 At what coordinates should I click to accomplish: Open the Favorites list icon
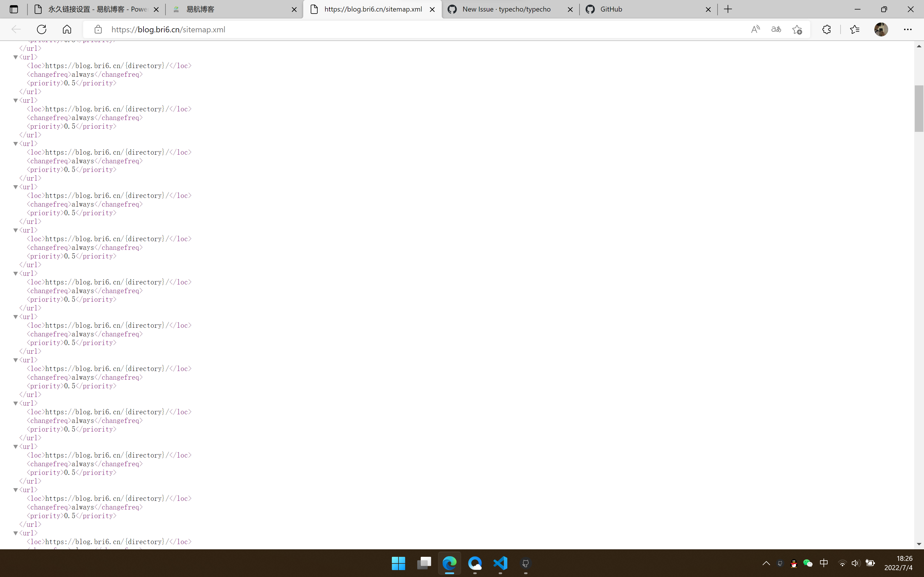pos(854,29)
